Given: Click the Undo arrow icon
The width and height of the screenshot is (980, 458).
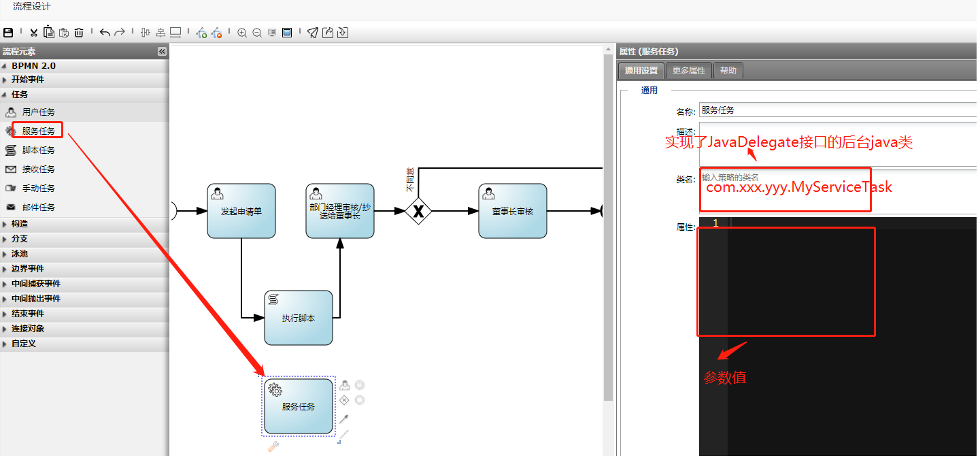Looking at the screenshot, I should coord(104,32).
